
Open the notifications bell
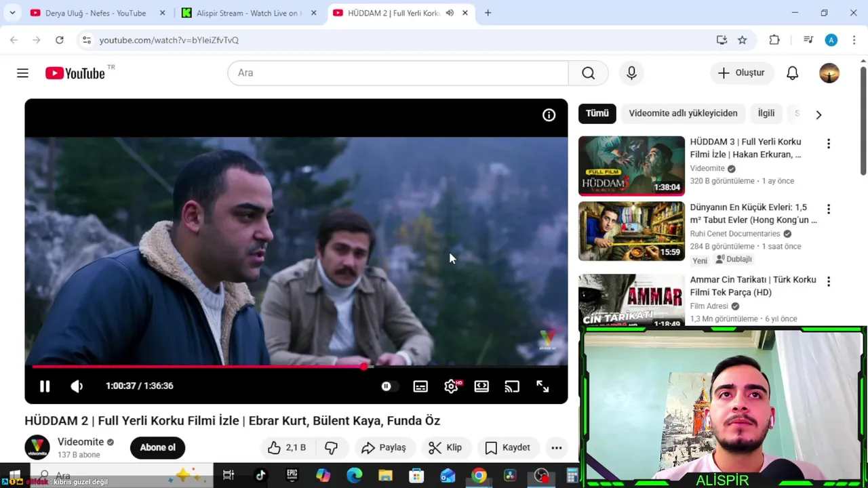(x=792, y=73)
